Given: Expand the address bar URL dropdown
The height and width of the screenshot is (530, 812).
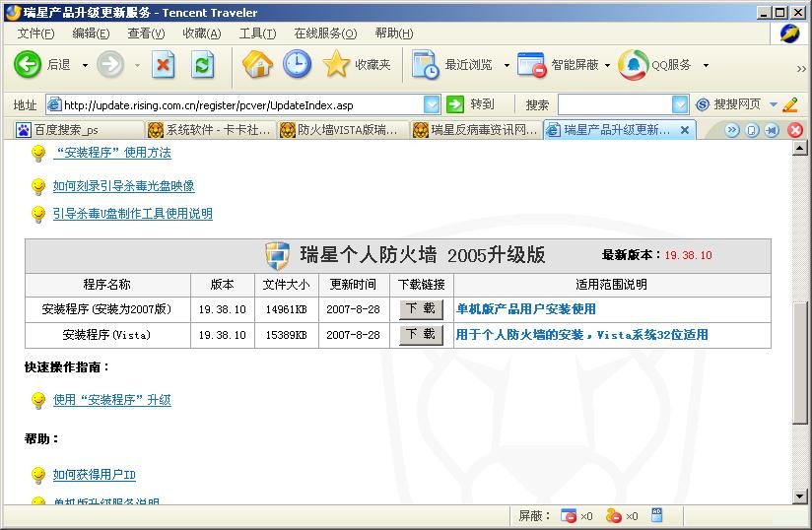Looking at the screenshot, I should coord(432,104).
